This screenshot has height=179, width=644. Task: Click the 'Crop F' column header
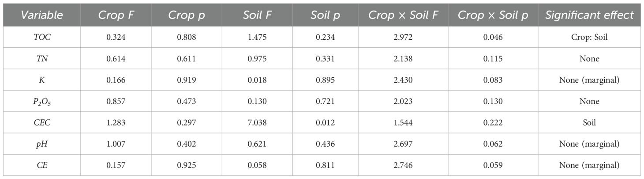tap(116, 15)
